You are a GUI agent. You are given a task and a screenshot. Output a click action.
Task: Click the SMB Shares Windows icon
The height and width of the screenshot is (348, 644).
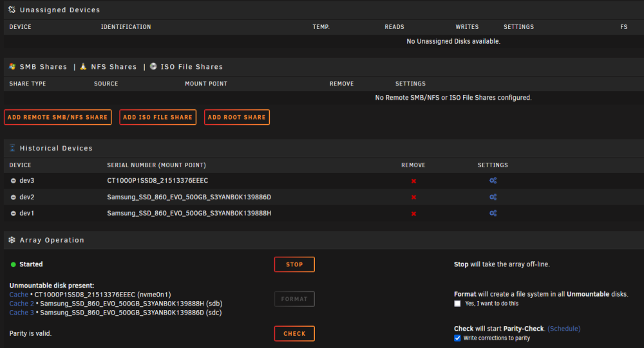tap(12, 66)
